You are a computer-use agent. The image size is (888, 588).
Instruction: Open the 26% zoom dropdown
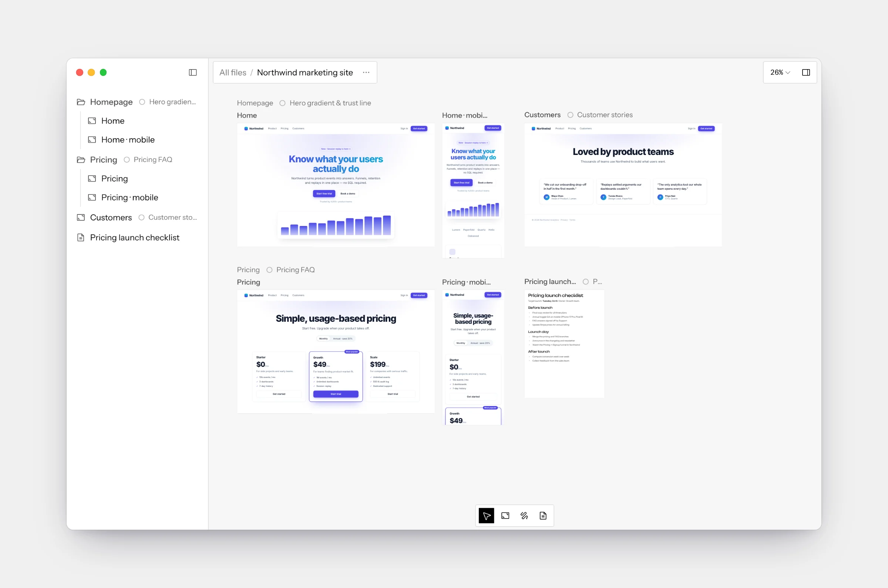tap(780, 72)
